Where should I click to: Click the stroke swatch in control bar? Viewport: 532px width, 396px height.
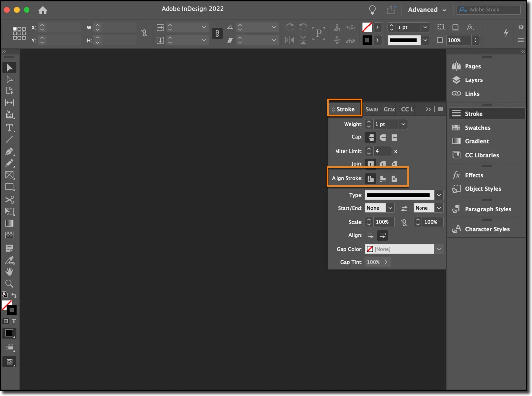click(x=367, y=40)
